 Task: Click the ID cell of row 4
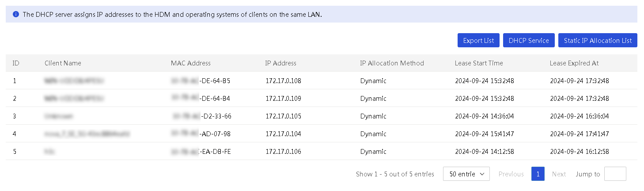click(x=15, y=134)
